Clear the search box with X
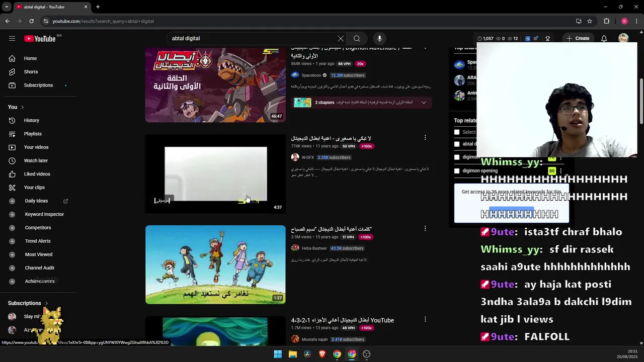Image resolution: width=644 pixels, height=362 pixels. (x=341, y=39)
